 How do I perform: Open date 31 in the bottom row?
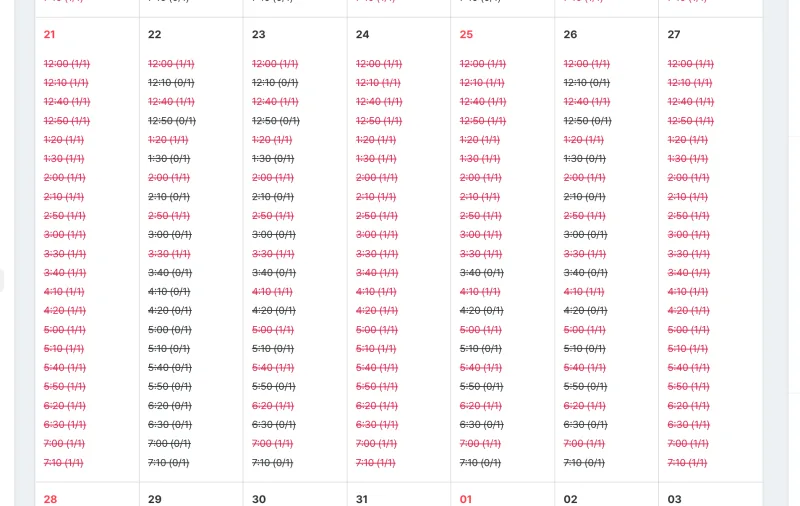[362, 499]
